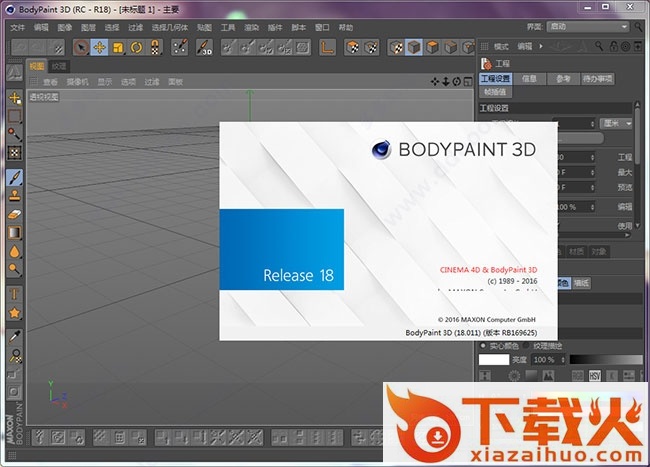Select the Eraser tool
This screenshot has height=467, width=650.
pos(15,214)
